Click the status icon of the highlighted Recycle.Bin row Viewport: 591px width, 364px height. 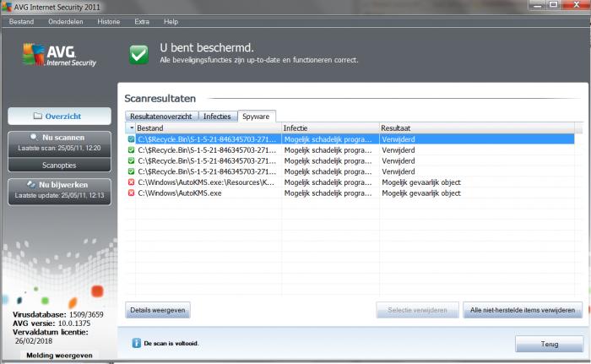click(x=131, y=139)
